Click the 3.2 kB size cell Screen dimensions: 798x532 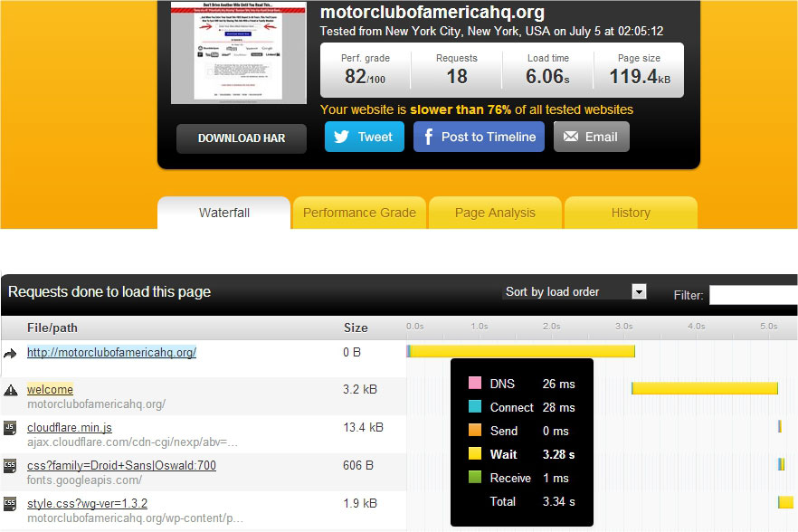360,389
